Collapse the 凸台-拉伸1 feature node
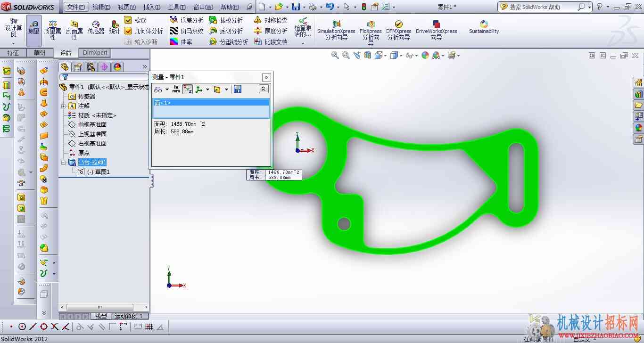 pos(63,163)
